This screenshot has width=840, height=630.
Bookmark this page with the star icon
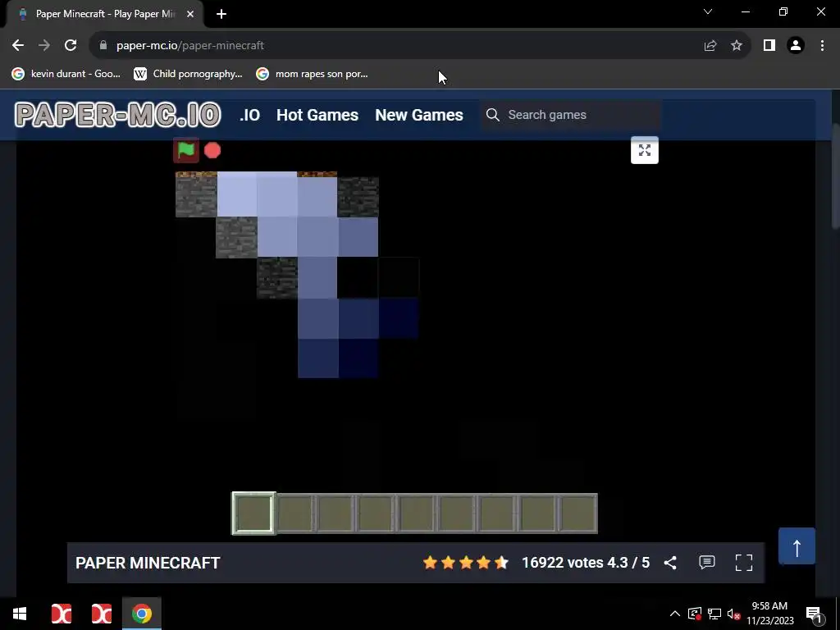coord(737,46)
